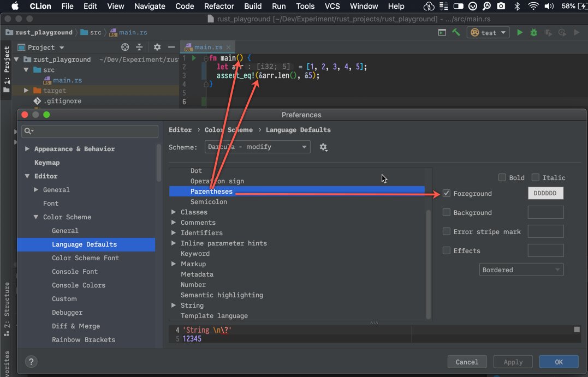Image resolution: width=588 pixels, height=377 pixels.
Task: Click into the Preferences search field
Action: point(90,131)
